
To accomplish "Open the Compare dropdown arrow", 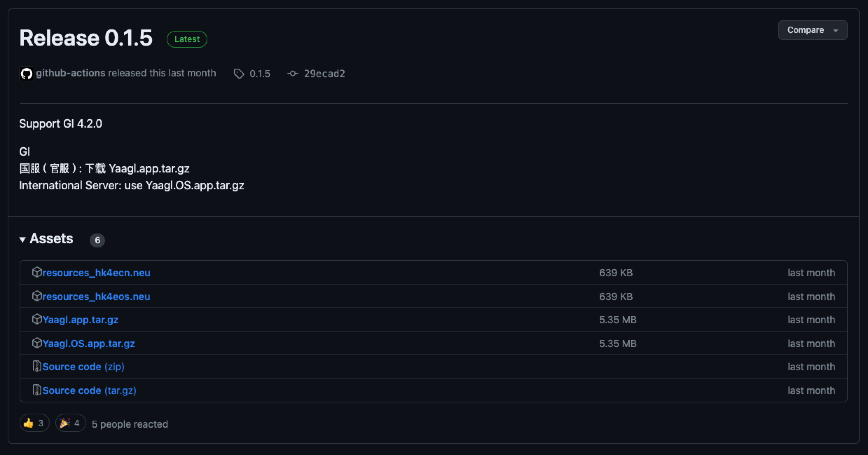I will tap(835, 30).
